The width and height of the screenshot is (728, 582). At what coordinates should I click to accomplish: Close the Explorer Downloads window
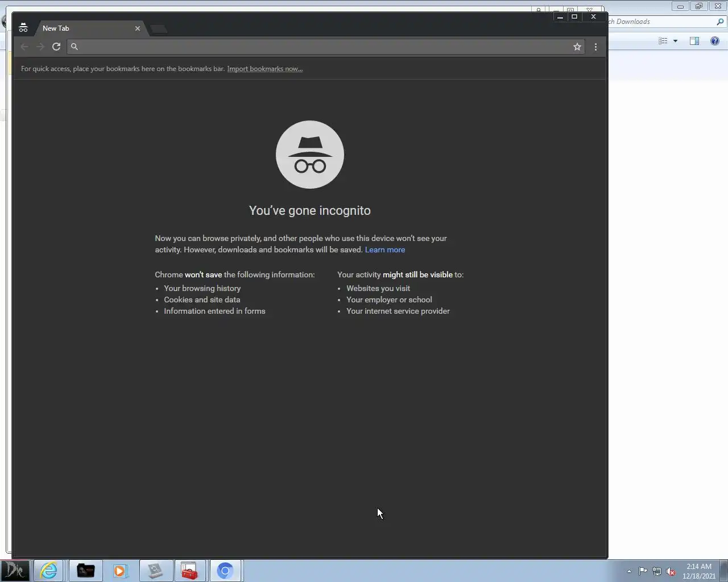coord(718,6)
